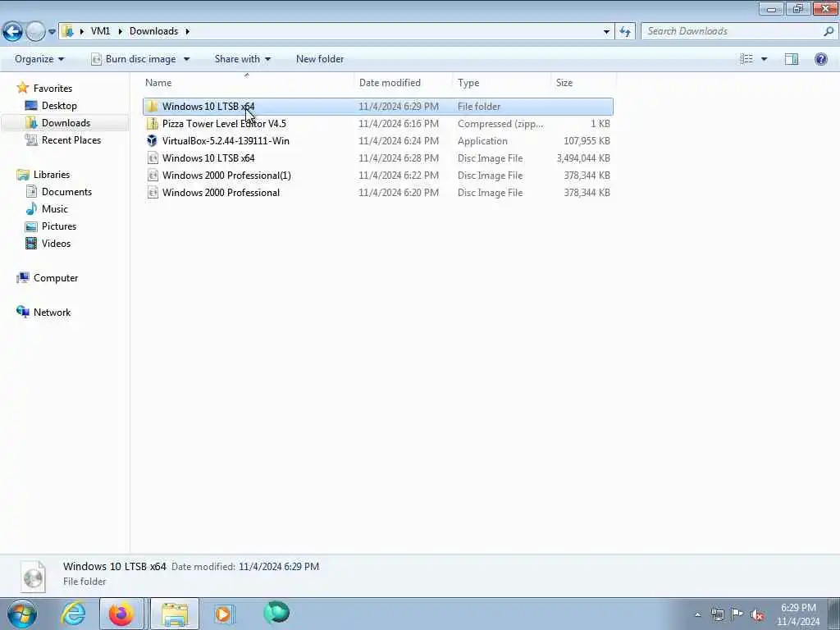The image size is (840, 630).
Task: Select Downloads in the address breadcrumb
Action: point(153,31)
